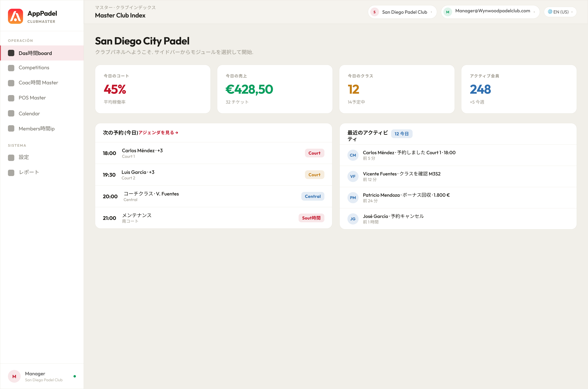Click the Manager M avatar at sidebar bottom
Screen dimensions: 588x389
coord(14,376)
